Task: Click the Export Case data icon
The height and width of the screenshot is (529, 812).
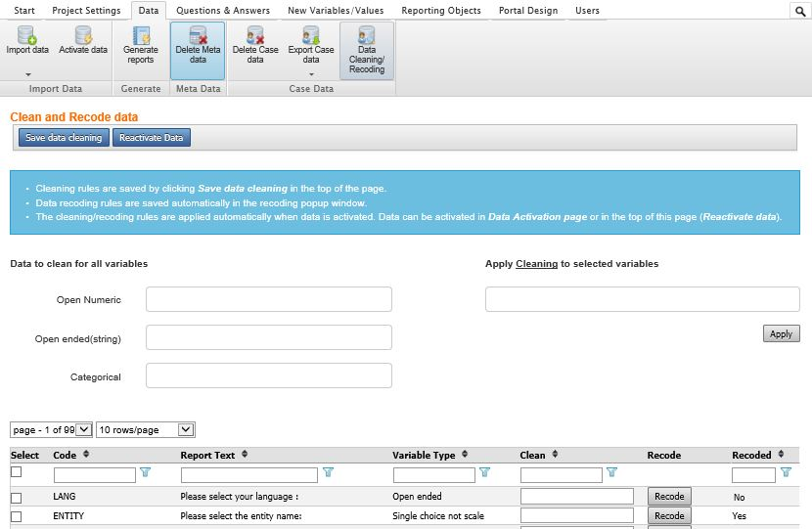Action: point(311,36)
